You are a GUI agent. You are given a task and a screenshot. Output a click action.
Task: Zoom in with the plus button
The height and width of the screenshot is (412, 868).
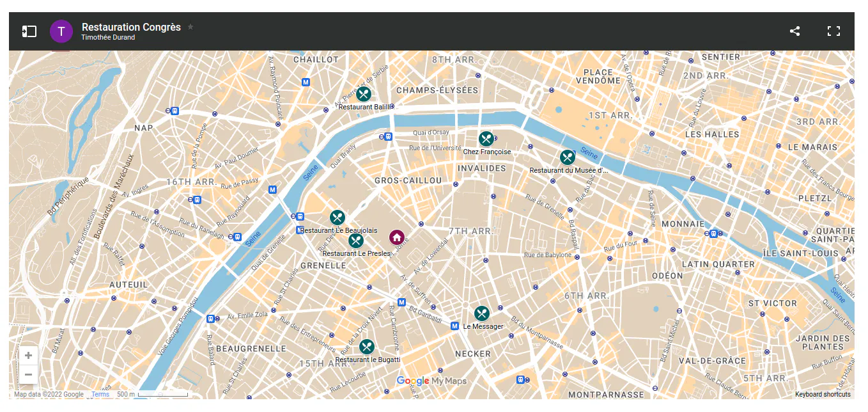click(x=28, y=355)
